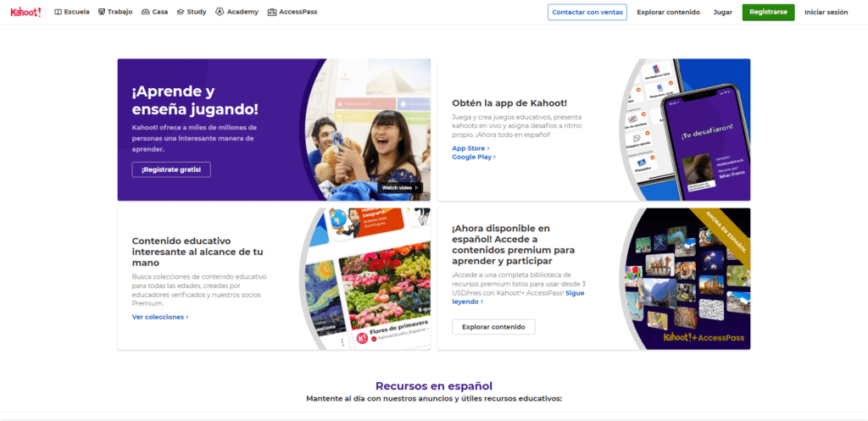The width and height of the screenshot is (868, 421).
Task: Open the Casa menu
Action: [154, 12]
